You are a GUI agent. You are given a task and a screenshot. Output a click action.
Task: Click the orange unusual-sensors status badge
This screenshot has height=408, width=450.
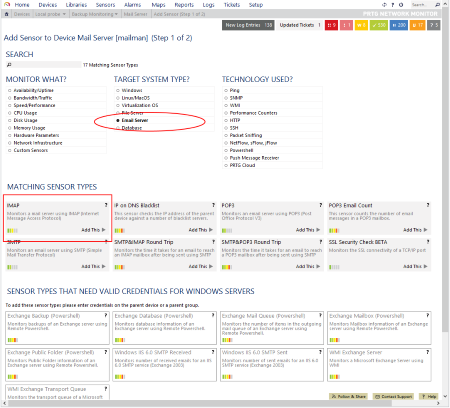coord(417,25)
